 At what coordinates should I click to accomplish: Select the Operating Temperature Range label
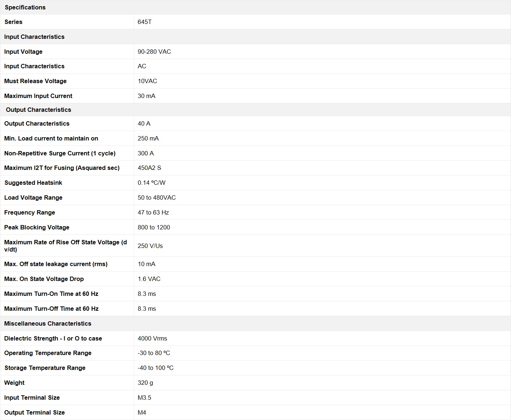point(48,353)
